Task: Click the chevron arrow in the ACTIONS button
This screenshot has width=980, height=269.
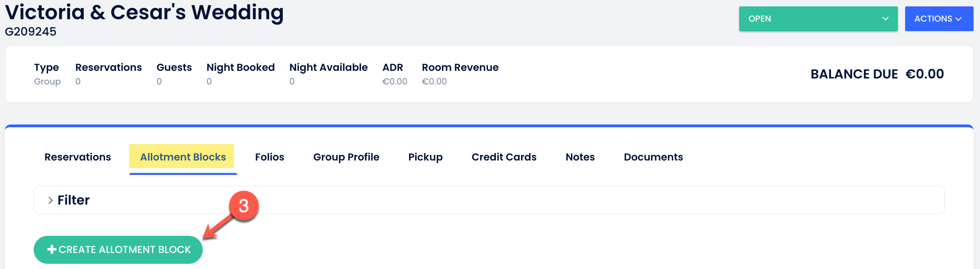Action: (x=958, y=19)
